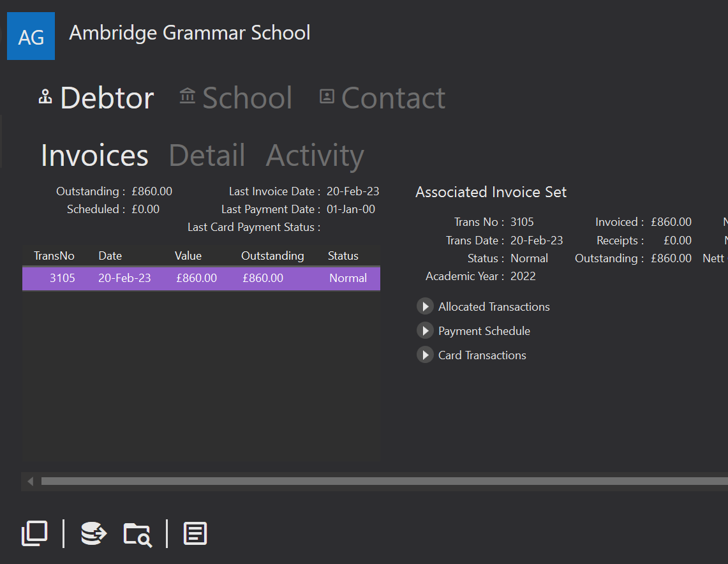Click the database export icon

coord(94,533)
